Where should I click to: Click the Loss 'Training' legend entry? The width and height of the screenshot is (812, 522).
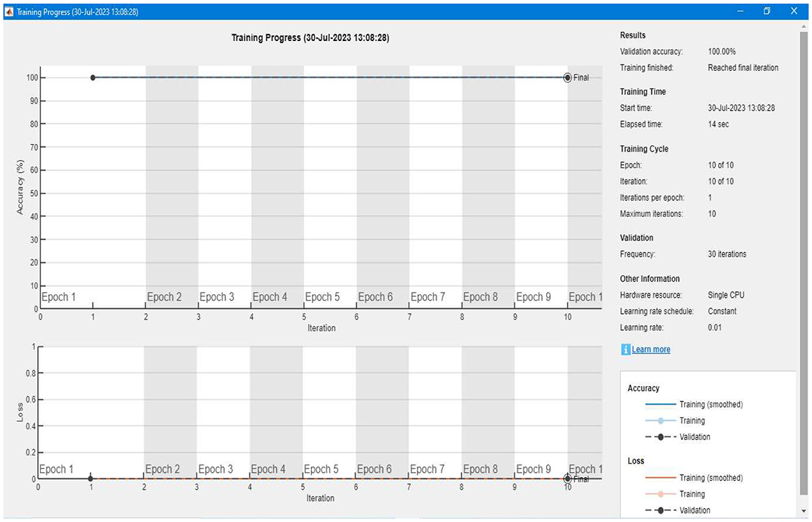675,494
